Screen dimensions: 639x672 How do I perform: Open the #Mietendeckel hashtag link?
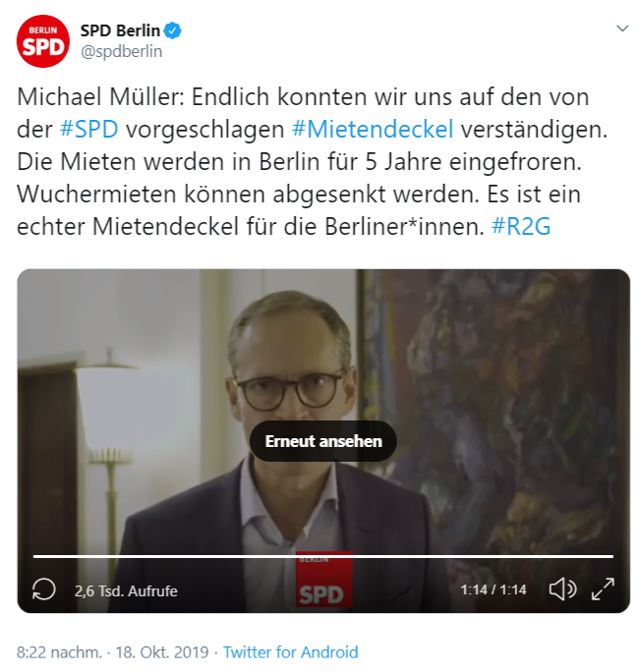(x=373, y=129)
